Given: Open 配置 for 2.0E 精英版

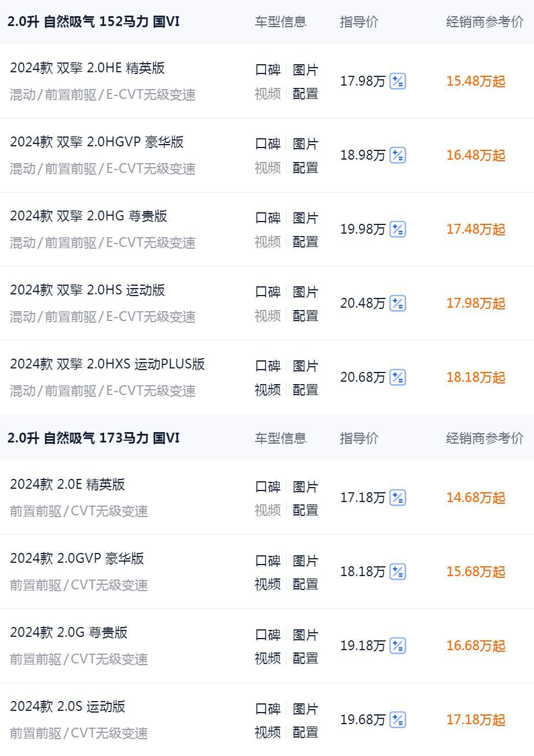Looking at the screenshot, I should point(305,510).
